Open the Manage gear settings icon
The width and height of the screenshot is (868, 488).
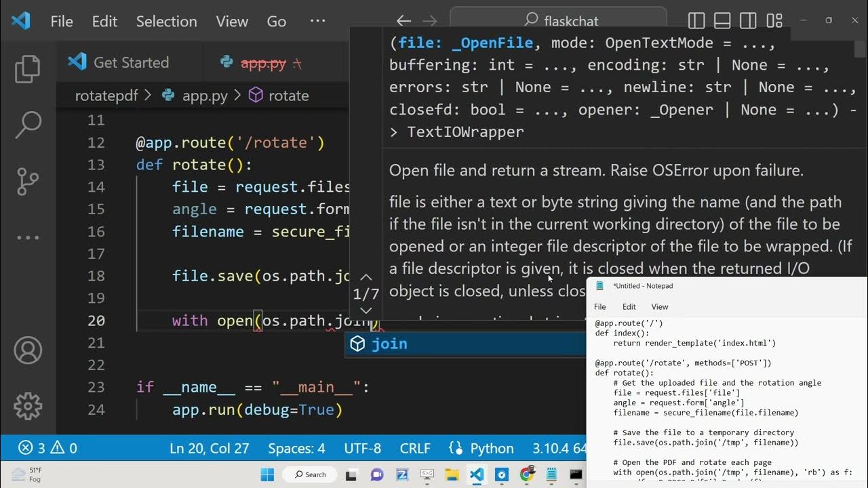28,406
